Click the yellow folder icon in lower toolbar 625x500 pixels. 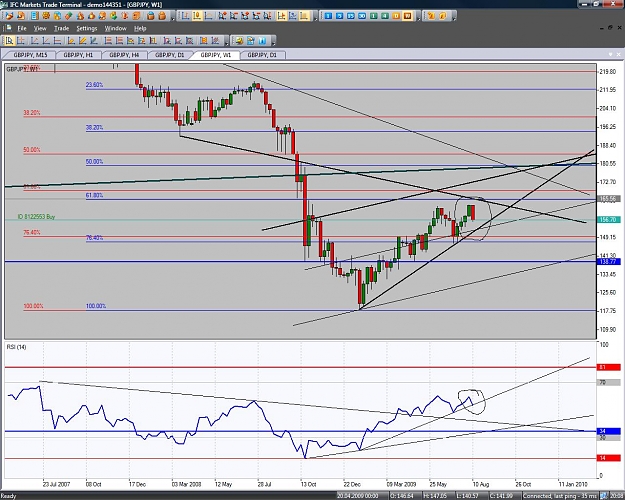pyautogui.click(x=239, y=40)
